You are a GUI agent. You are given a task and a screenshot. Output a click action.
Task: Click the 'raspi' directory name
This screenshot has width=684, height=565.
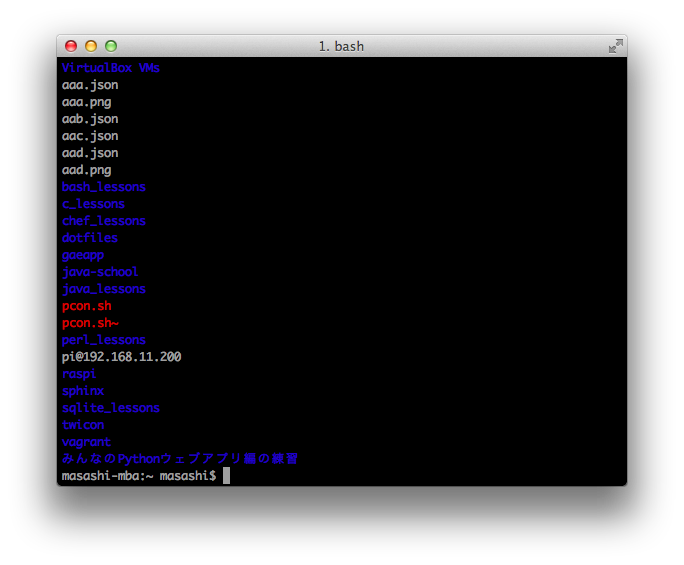[79, 374]
